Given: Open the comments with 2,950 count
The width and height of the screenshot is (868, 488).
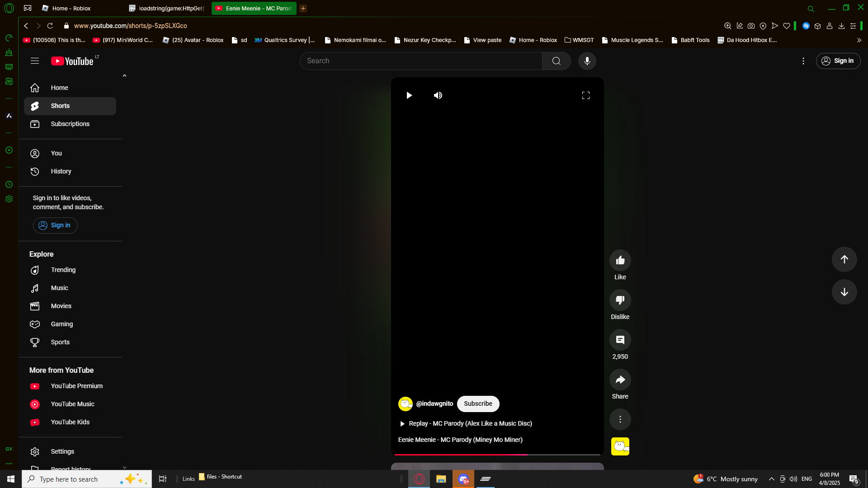Looking at the screenshot, I should (620, 340).
